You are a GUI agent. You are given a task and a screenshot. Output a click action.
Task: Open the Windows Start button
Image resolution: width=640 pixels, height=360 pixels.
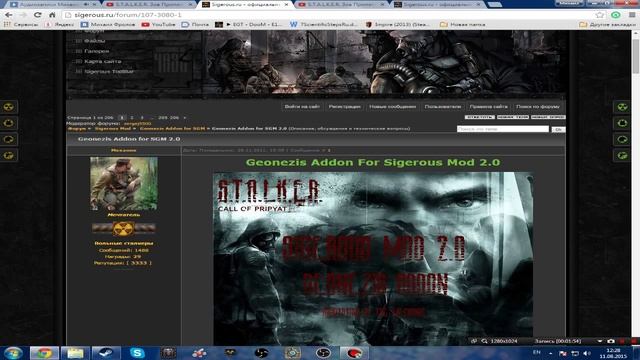coord(13,353)
